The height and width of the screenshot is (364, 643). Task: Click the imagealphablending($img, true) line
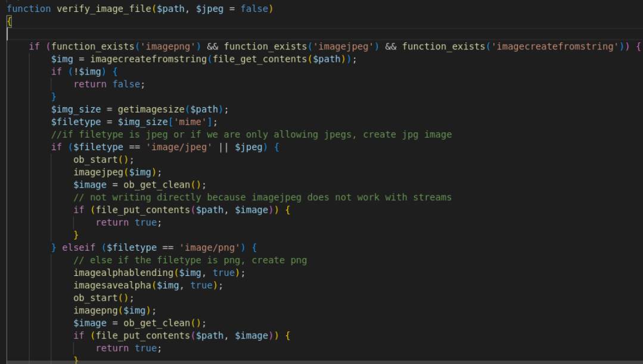point(159,273)
